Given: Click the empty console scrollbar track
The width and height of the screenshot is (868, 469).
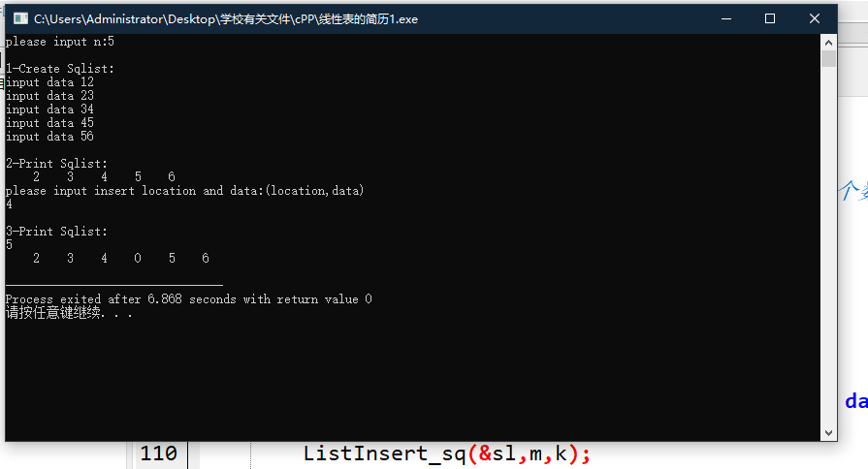Looking at the screenshot, I should [828, 246].
